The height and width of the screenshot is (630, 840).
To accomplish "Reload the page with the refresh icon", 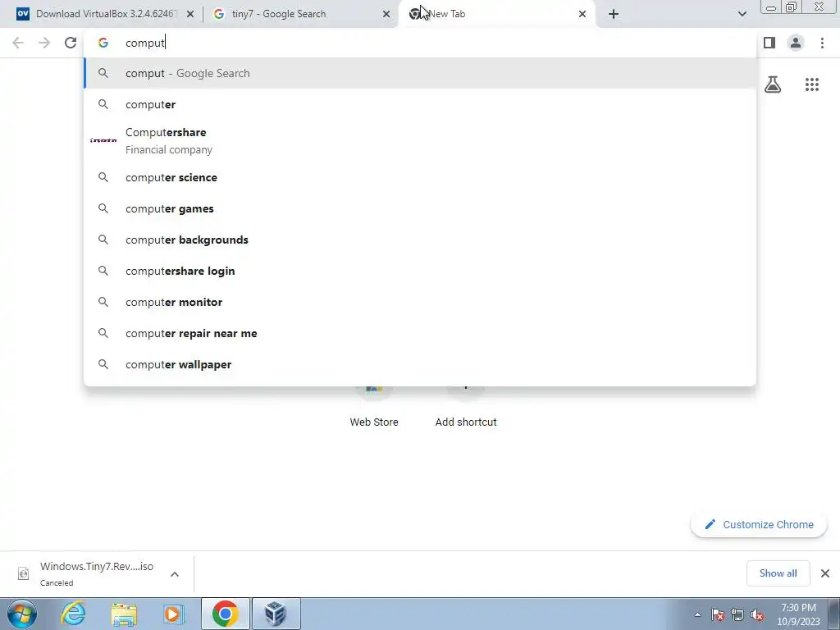I will pos(71,43).
